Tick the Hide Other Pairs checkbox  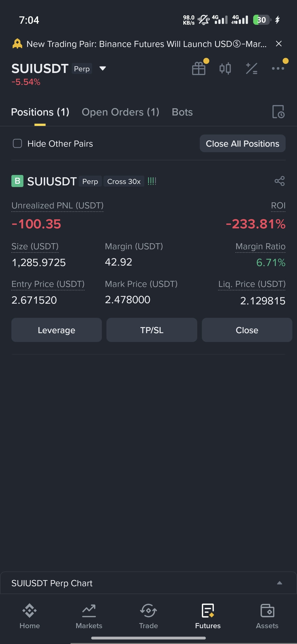click(17, 144)
